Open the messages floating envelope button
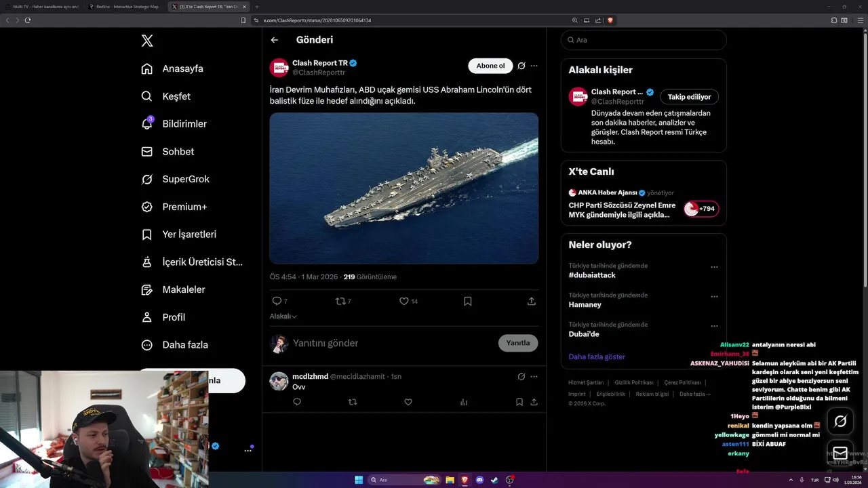Viewport: 868px width, 488px height. coord(840,453)
